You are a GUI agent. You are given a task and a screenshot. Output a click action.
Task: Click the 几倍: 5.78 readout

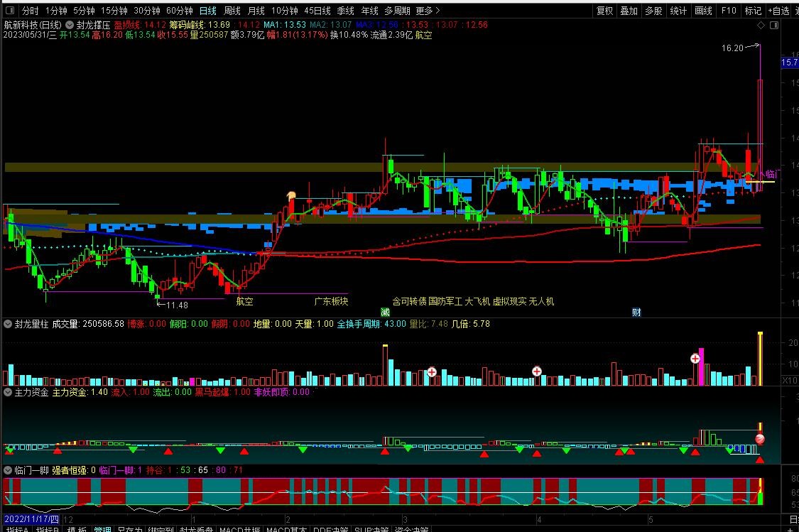[x=471, y=324]
